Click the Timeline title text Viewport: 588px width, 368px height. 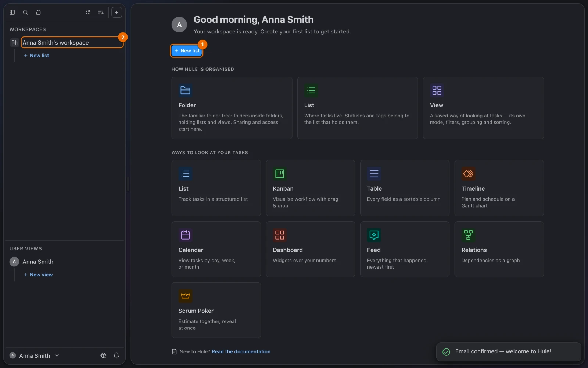click(473, 189)
